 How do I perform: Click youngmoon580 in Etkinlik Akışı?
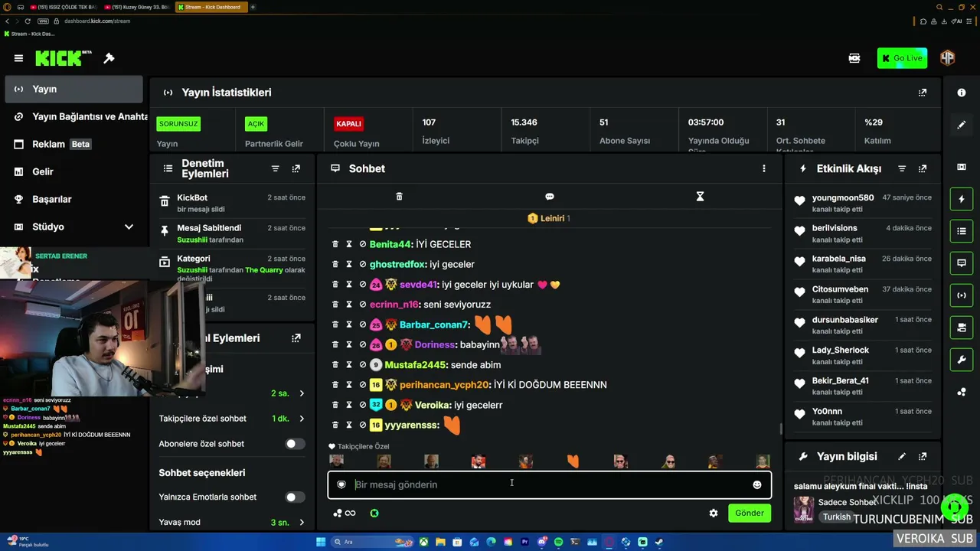(x=843, y=197)
